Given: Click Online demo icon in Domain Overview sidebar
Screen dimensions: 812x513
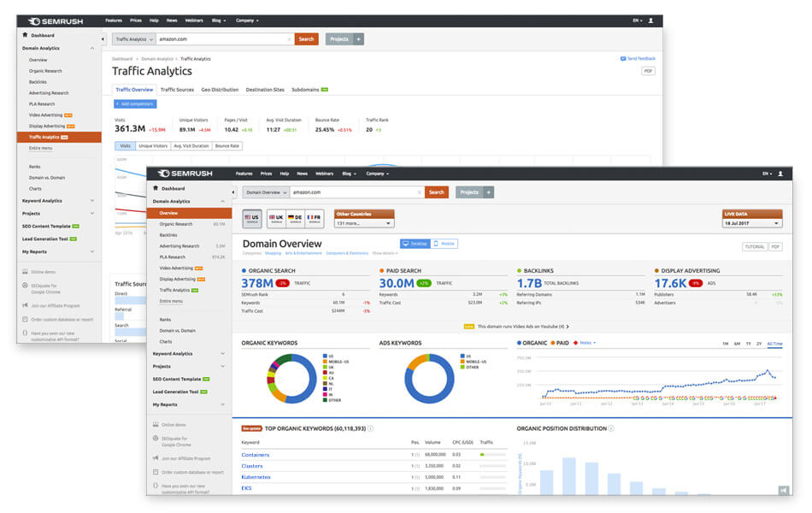Looking at the screenshot, I should (156, 424).
